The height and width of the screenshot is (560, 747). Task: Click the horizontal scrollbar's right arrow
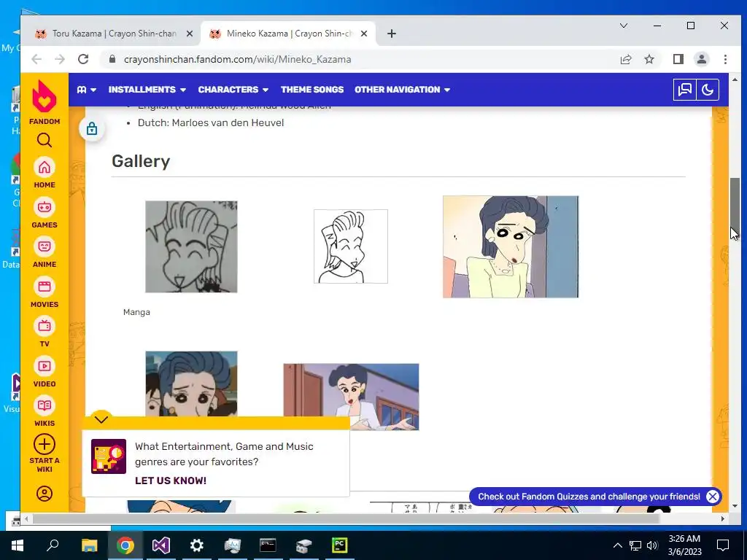point(723,518)
